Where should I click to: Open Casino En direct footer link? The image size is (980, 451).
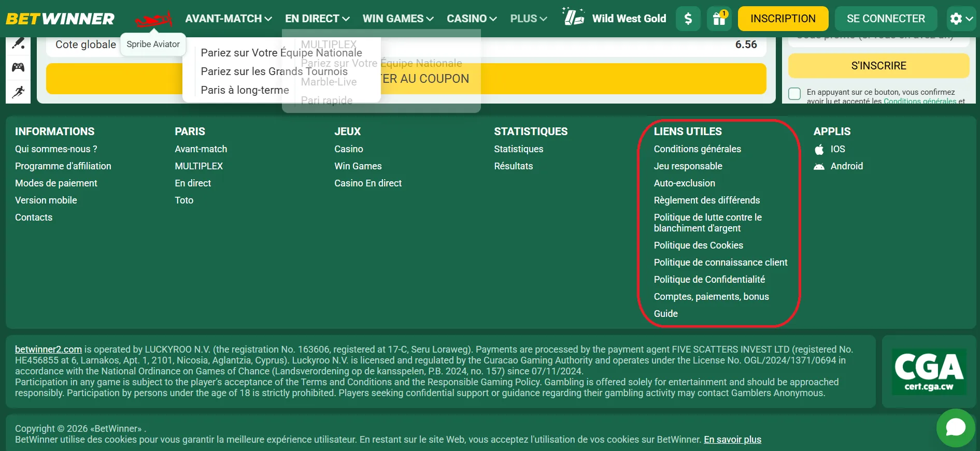(368, 183)
